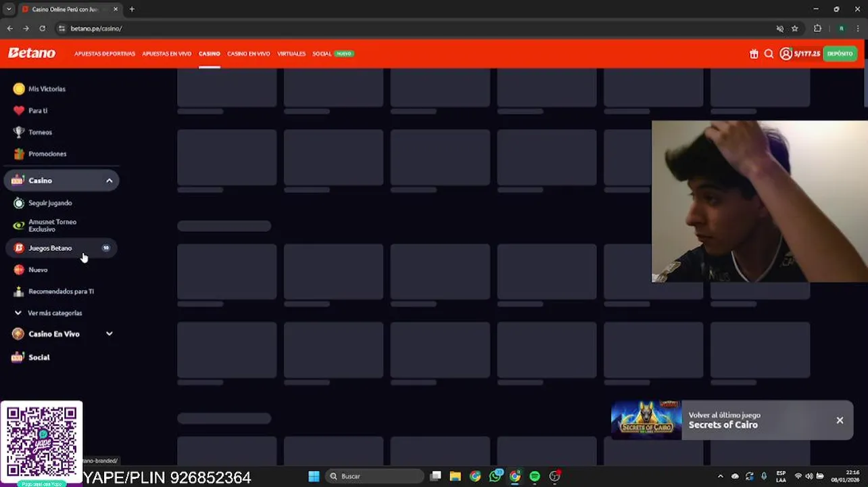868x487 pixels.
Task: Click the Betano logo
Action: coord(32,53)
